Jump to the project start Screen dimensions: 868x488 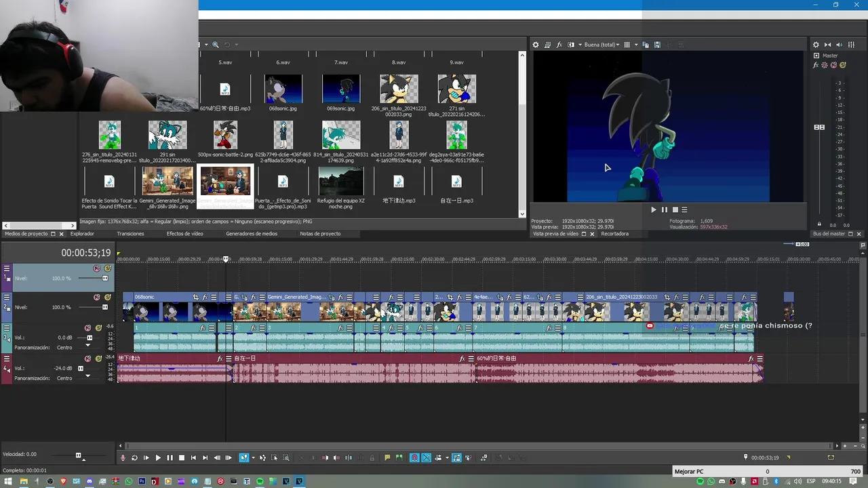[x=193, y=457]
